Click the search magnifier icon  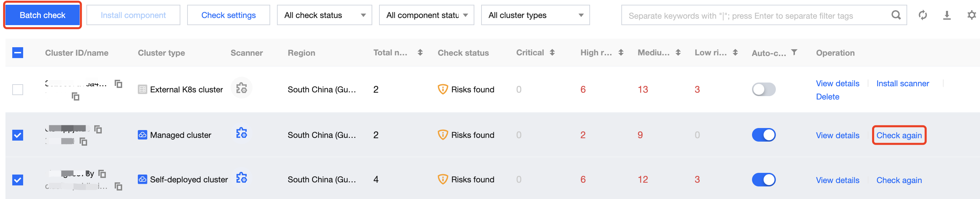(x=896, y=15)
